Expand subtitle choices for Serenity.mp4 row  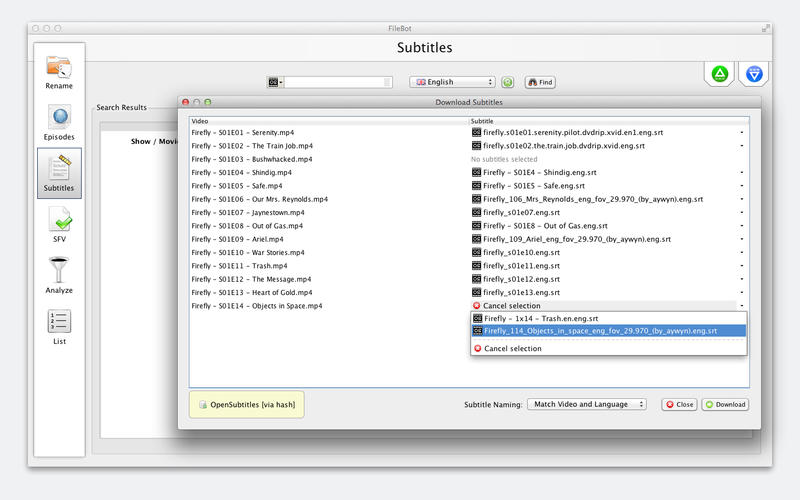tap(741, 133)
